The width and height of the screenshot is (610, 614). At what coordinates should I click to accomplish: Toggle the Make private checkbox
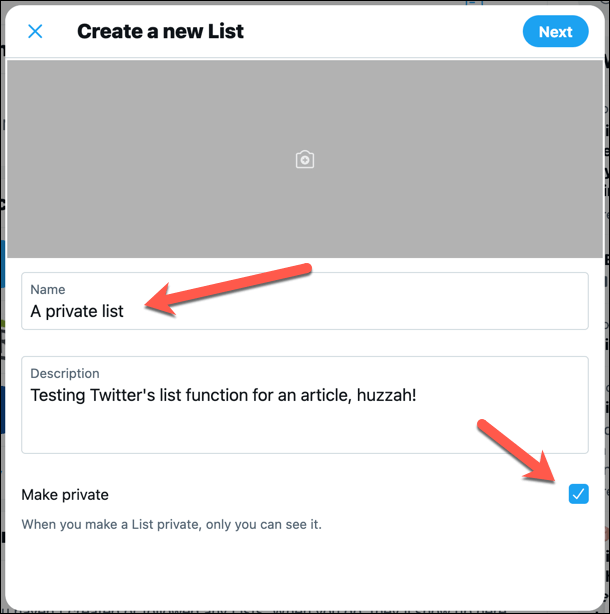pos(578,494)
